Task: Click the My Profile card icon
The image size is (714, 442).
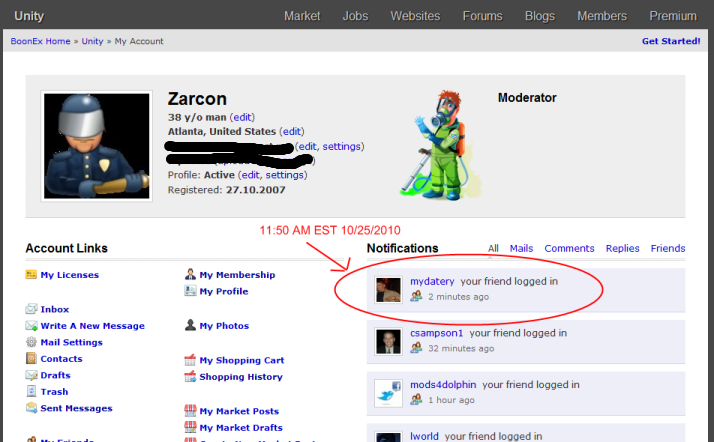Action: pyautogui.click(x=190, y=291)
